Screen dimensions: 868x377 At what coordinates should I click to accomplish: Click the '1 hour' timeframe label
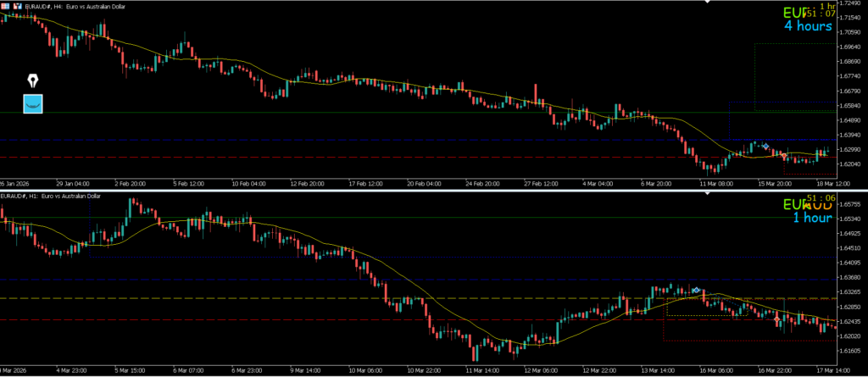pyautogui.click(x=812, y=218)
